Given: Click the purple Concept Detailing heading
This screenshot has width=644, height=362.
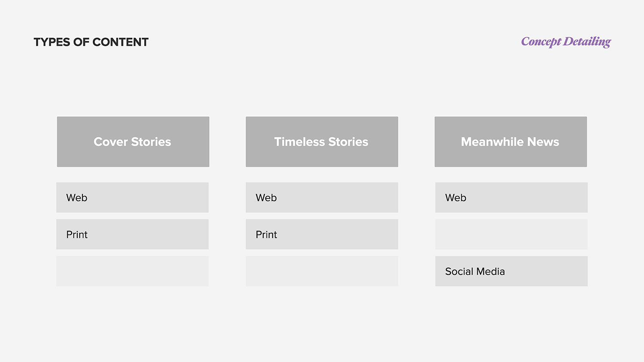Looking at the screenshot, I should tap(566, 42).
